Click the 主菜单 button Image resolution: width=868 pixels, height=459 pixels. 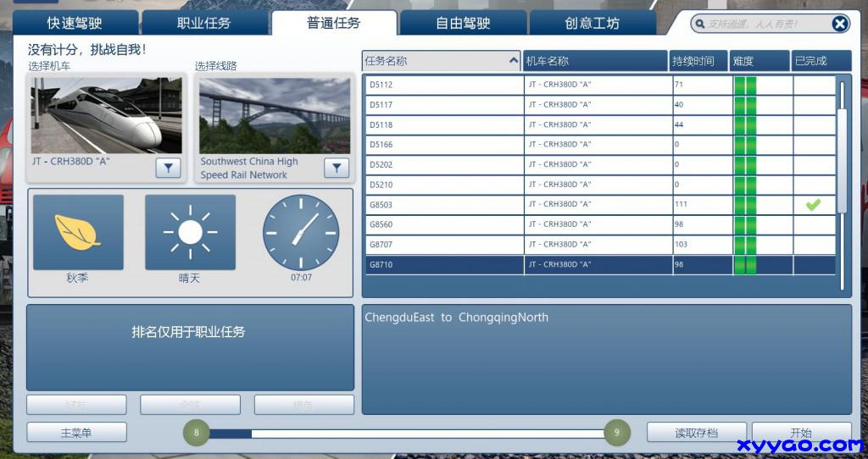tap(76, 433)
